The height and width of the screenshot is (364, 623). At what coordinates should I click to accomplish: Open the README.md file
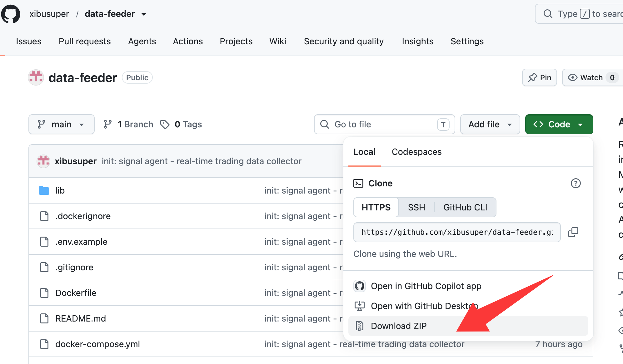point(81,318)
